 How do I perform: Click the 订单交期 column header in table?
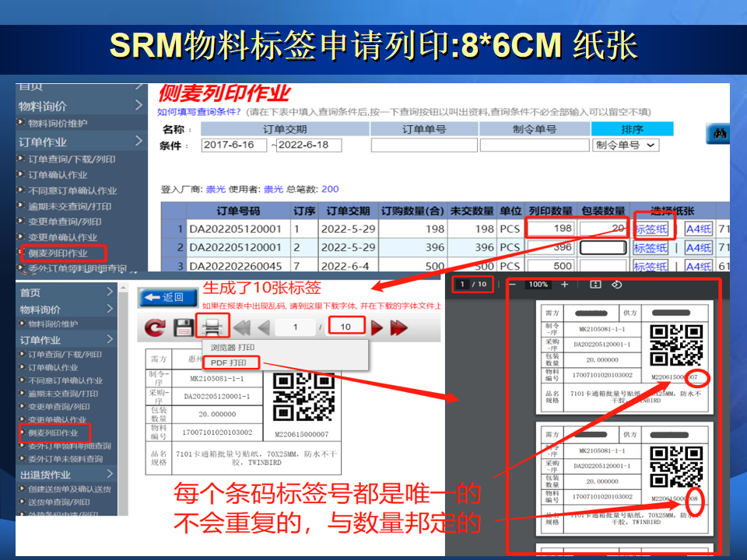[x=349, y=211]
